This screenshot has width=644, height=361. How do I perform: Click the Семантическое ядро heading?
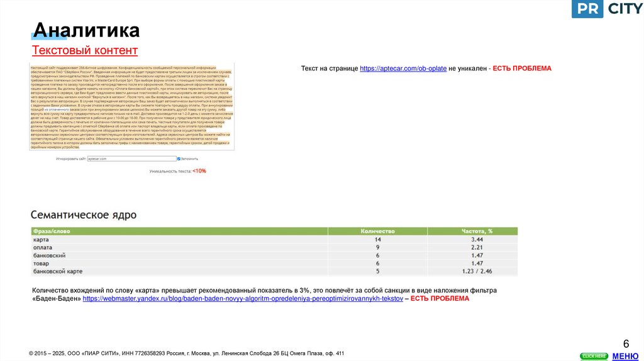(84, 215)
